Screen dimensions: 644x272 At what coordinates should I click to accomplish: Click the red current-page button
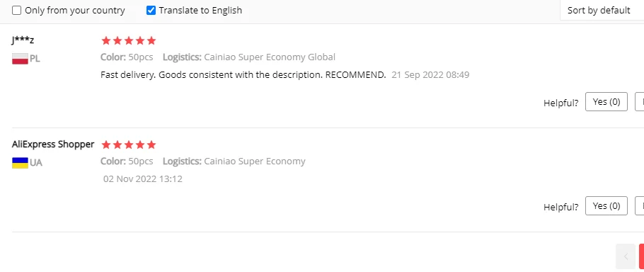point(642,257)
